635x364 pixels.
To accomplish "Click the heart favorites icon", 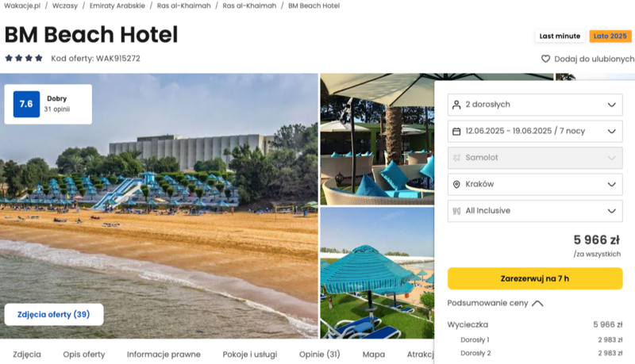I will pos(545,59).
